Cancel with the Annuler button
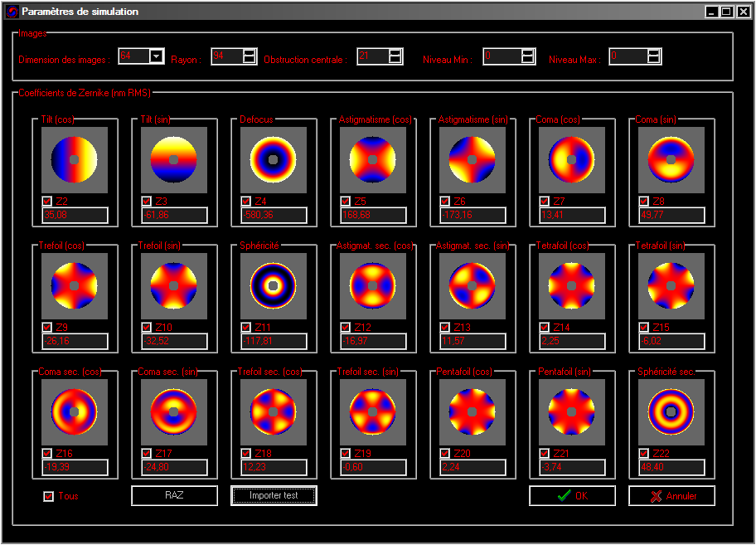Image resolution: width=756 pixels, height=545 pixels. (671, 496)
